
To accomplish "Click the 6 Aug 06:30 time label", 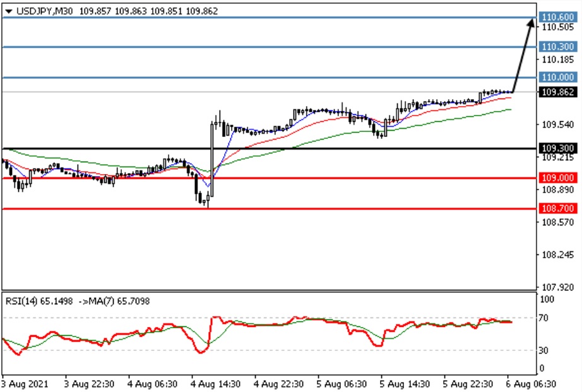I will tap(531, 383).
